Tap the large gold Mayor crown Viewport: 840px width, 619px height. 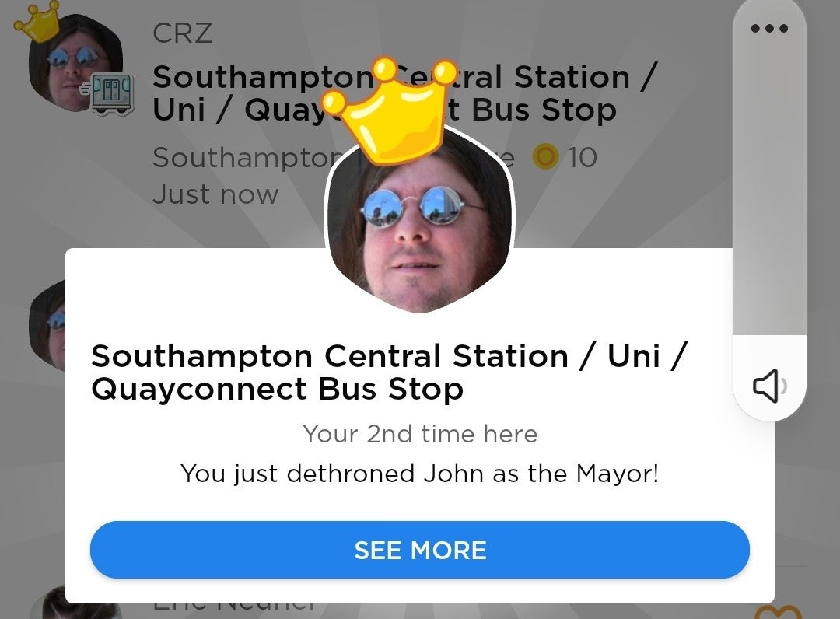(390, 110)
